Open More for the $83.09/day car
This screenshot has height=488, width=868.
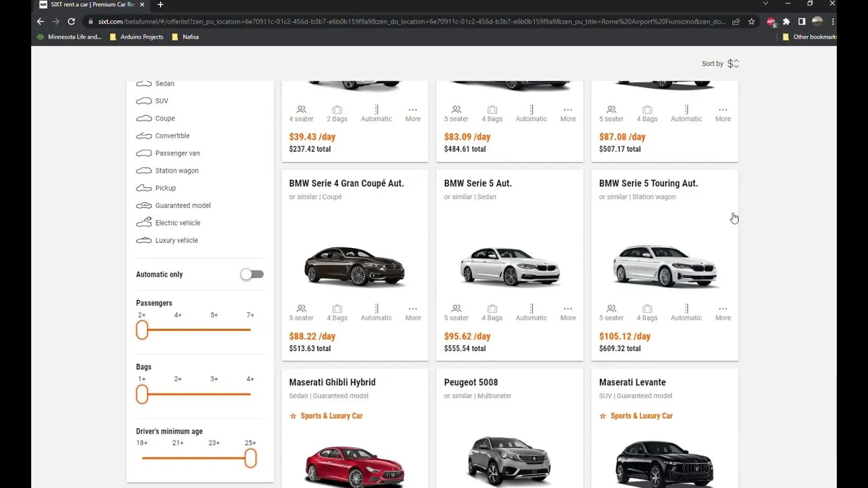568,113
